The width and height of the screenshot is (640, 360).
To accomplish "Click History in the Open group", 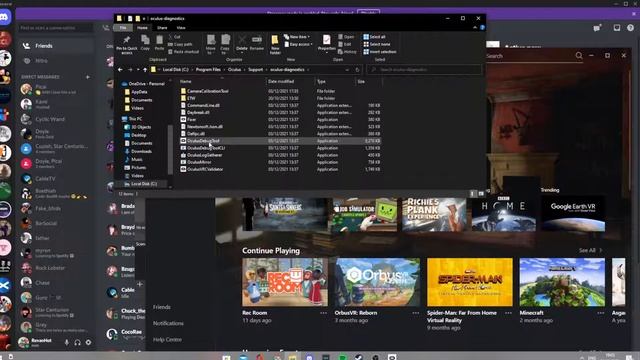I will (347, 52).
